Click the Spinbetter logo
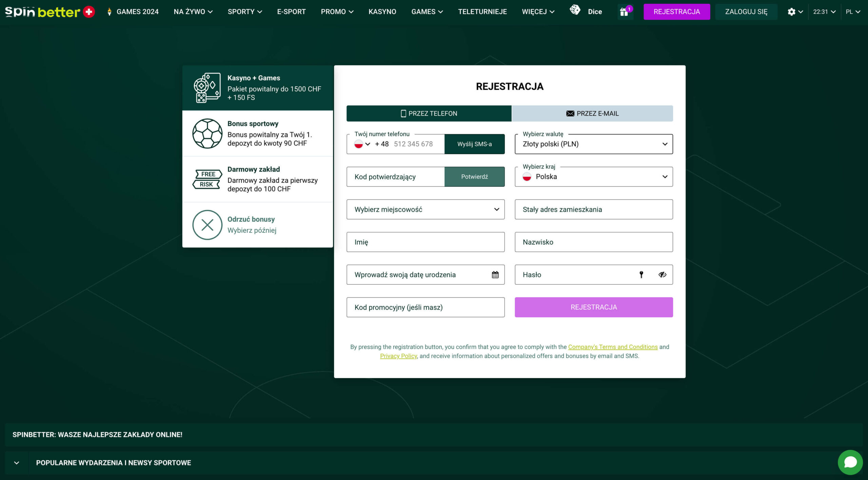The width and height of the screenshot is (868, 480). (x=50, y=12)
